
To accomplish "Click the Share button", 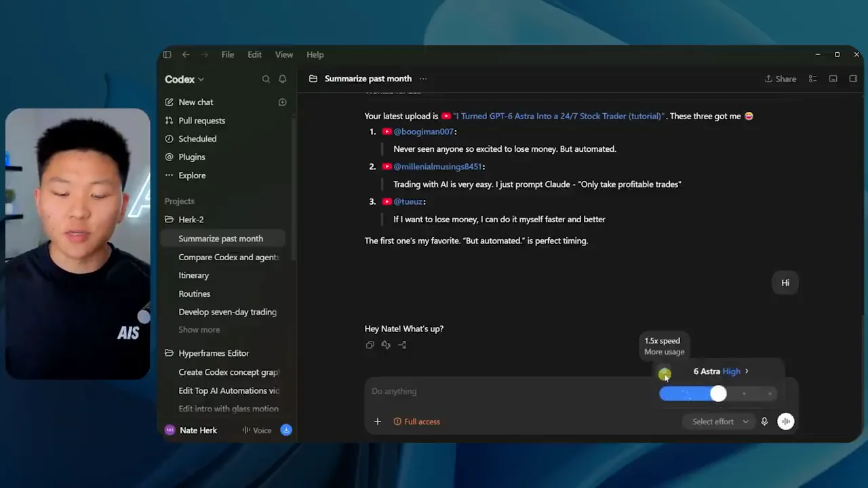I will point(781,79).
